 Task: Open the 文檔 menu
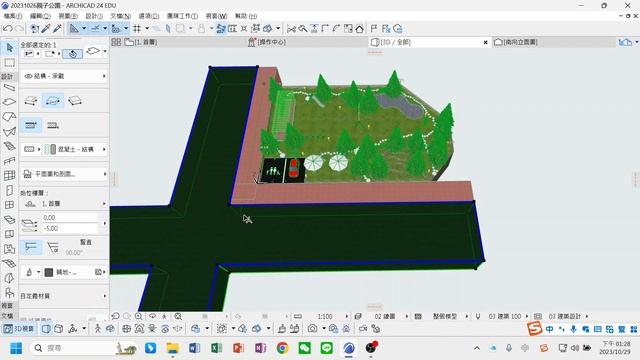click(x=120, y=16)
